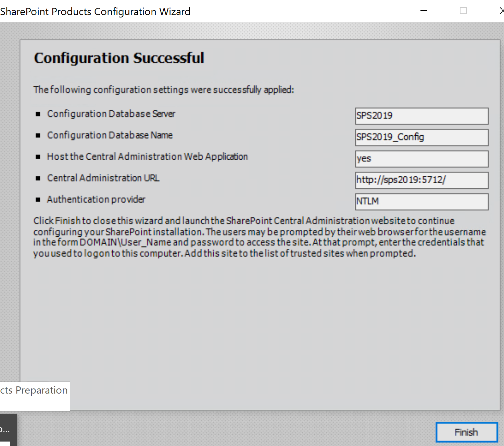Click the SharePoint Products Configuration Wizard title

95,11
